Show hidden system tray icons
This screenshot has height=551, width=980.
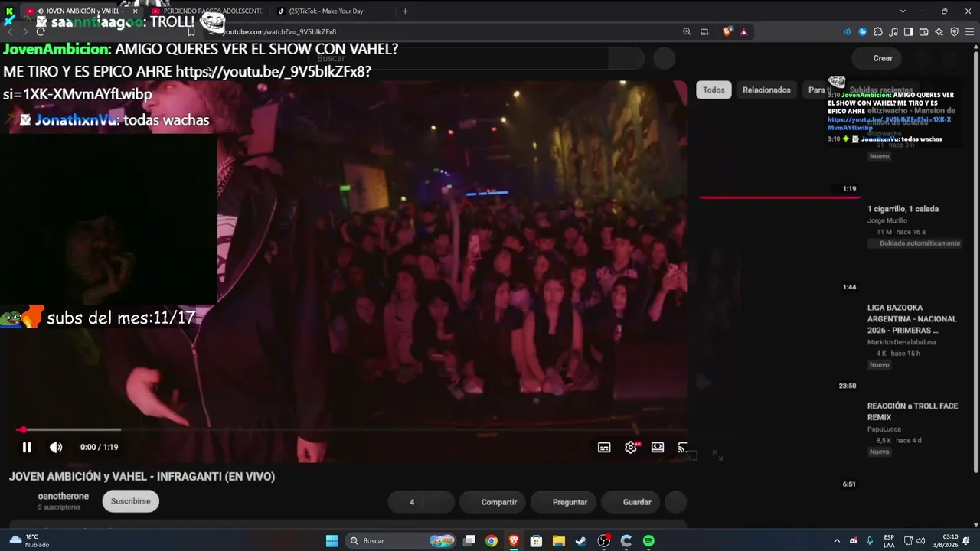click(x=837, y=541)
